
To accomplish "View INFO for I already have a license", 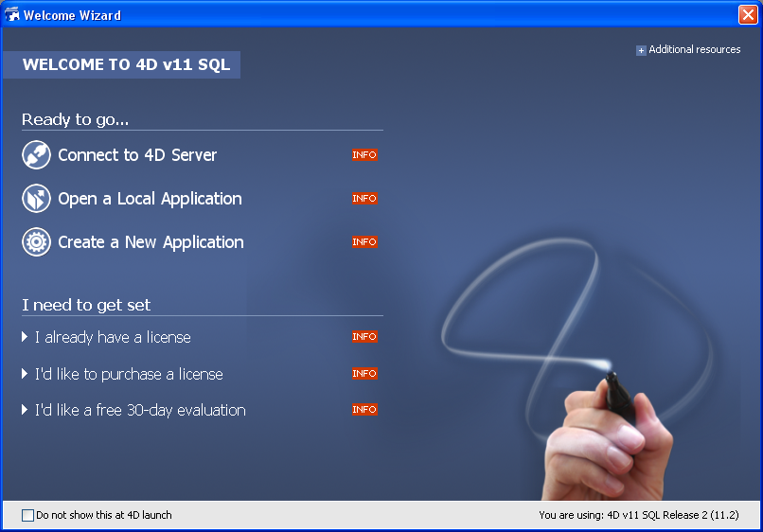I will tap(364, 337).
